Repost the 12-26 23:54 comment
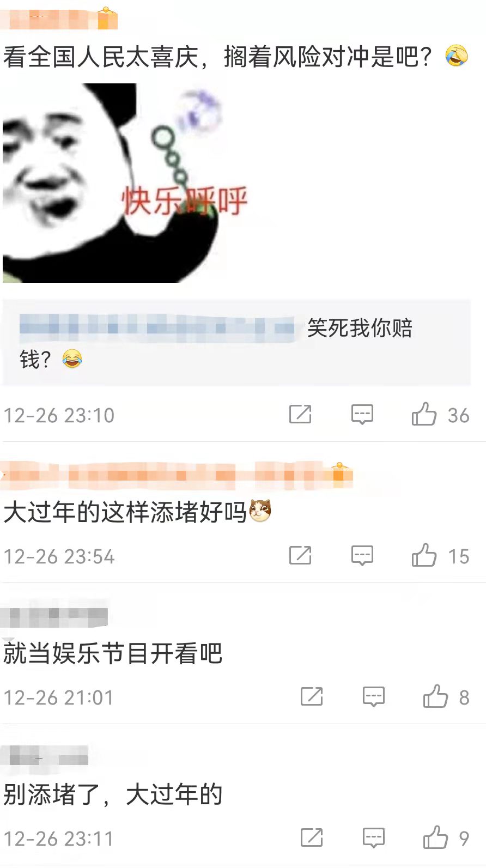Image resolution: width=486 pixels, height=868 pixels. coord(300,555)
